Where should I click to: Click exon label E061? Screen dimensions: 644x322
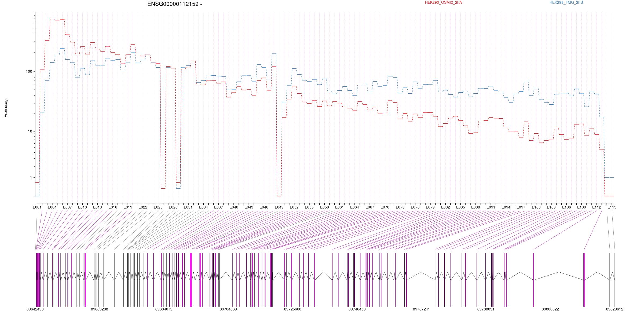tap(339, 207)
